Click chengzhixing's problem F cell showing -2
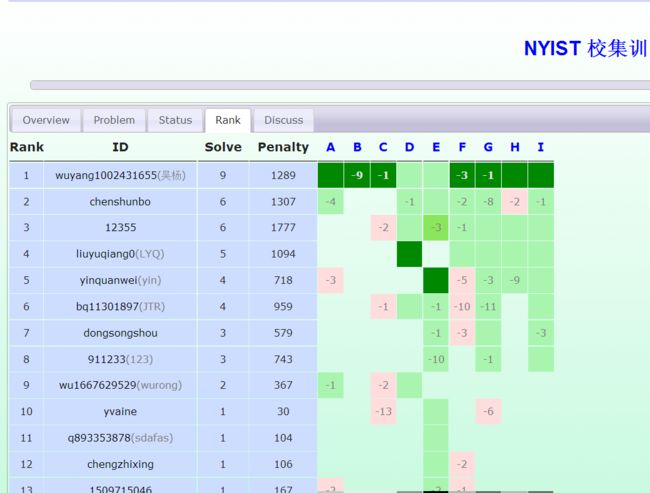The width and height of the screenshot is (650, 493). pos(462,464)
